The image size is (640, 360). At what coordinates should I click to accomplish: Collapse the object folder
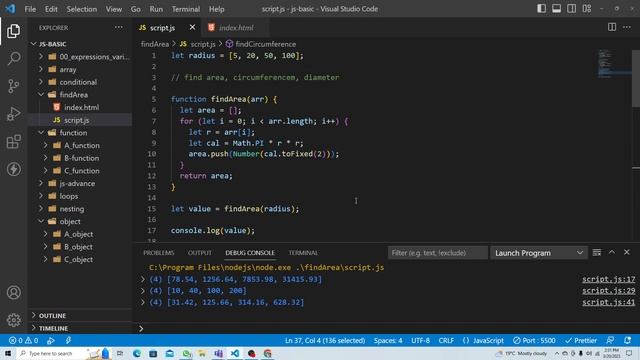click(x=80, y=221)
